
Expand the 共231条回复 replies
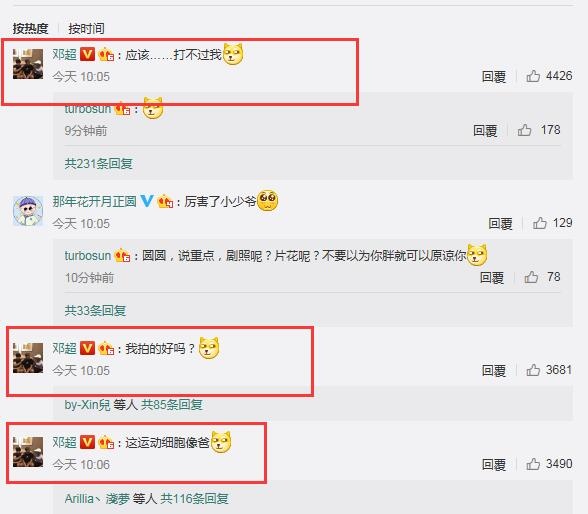[x=99, y=163]
